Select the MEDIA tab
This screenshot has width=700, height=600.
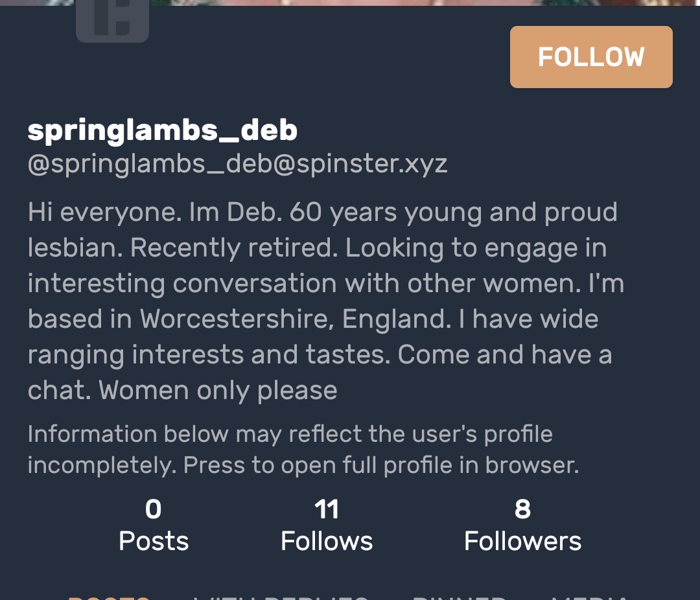pyautogui.click(x=589, y=597)
